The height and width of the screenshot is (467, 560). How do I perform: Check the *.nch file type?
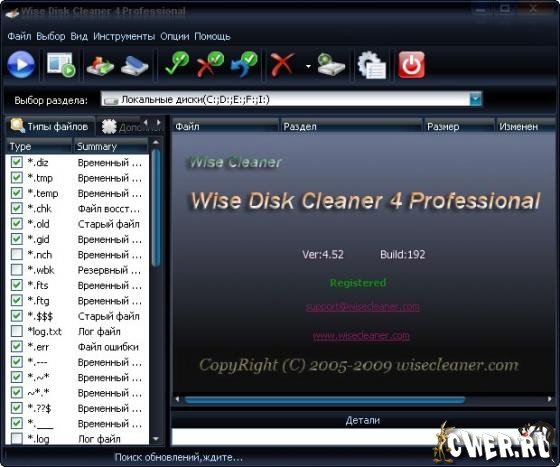[16, 254]
